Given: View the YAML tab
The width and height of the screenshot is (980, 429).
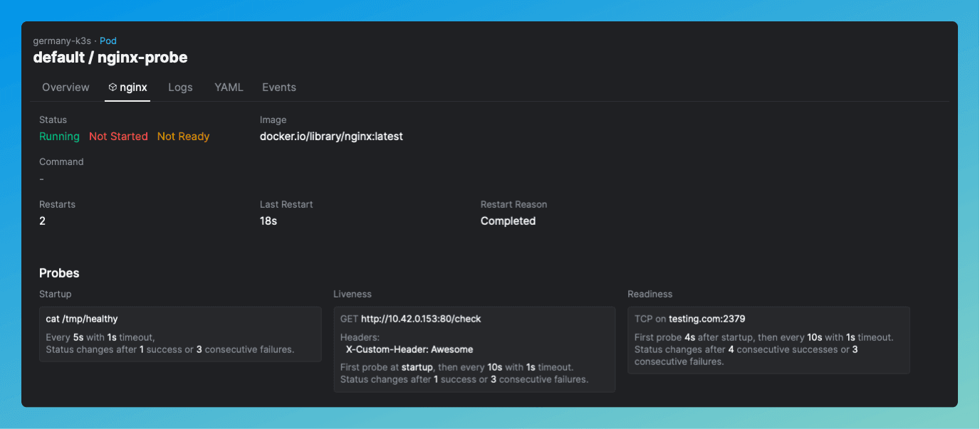Looking at the screenshot, I should point(229,88).
